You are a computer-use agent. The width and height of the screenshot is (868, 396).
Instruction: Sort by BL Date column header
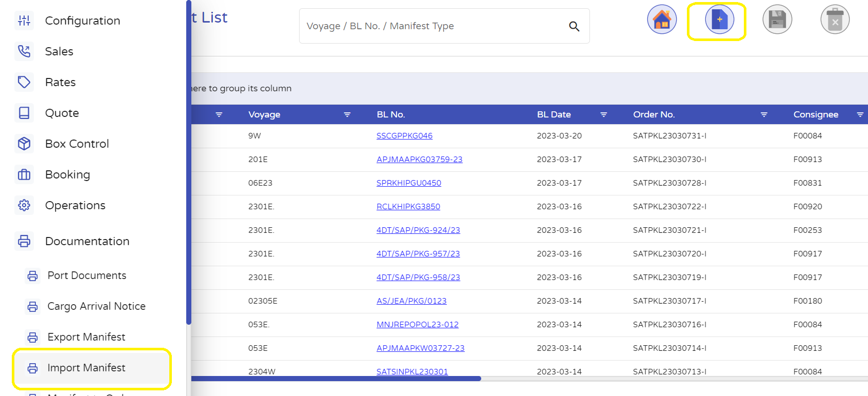(554, 114)
